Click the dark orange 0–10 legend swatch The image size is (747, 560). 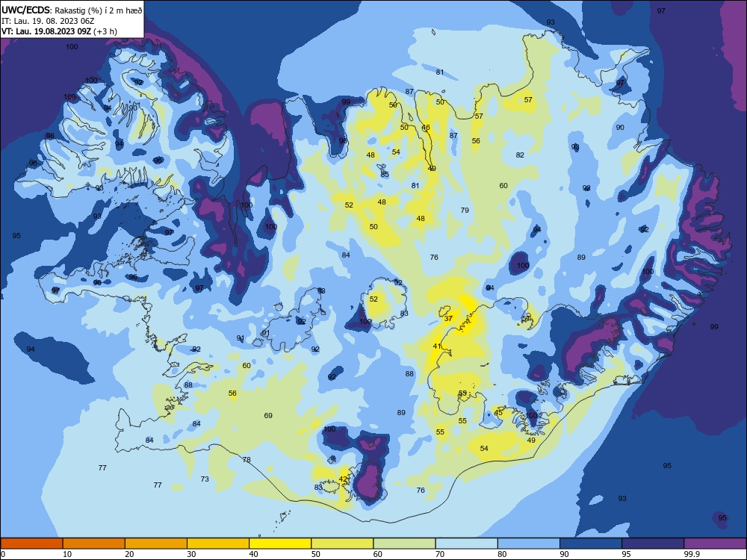[31, 544]
